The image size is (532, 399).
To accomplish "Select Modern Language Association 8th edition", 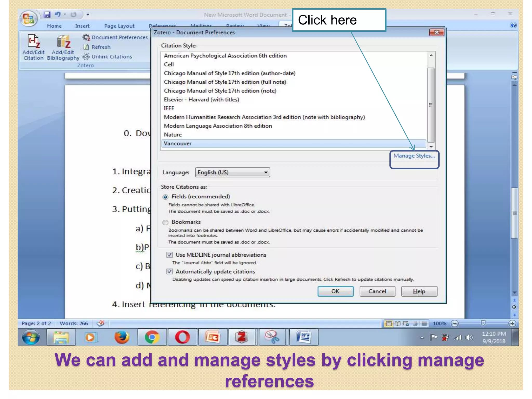I will coord(294,126).
